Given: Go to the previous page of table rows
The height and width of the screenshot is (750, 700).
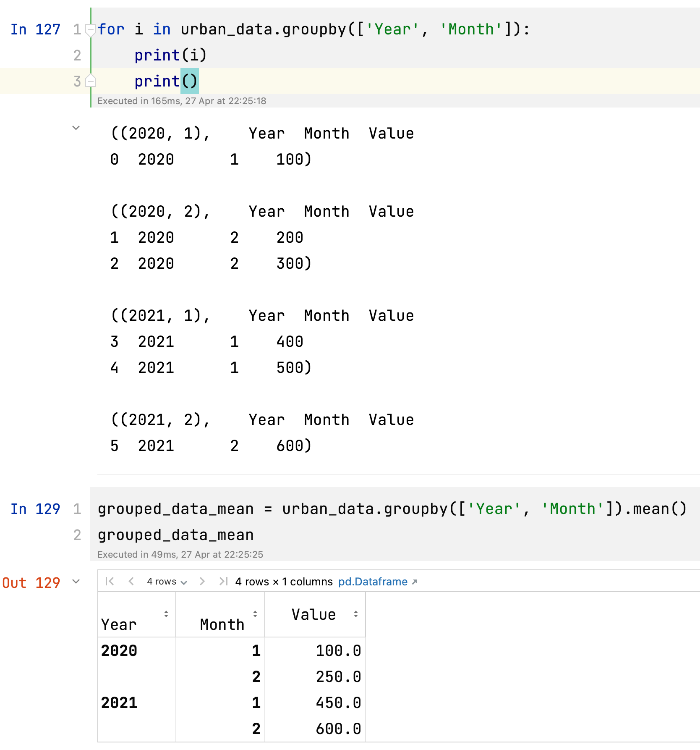Looking at the screenshot, I should click(131, 581).
